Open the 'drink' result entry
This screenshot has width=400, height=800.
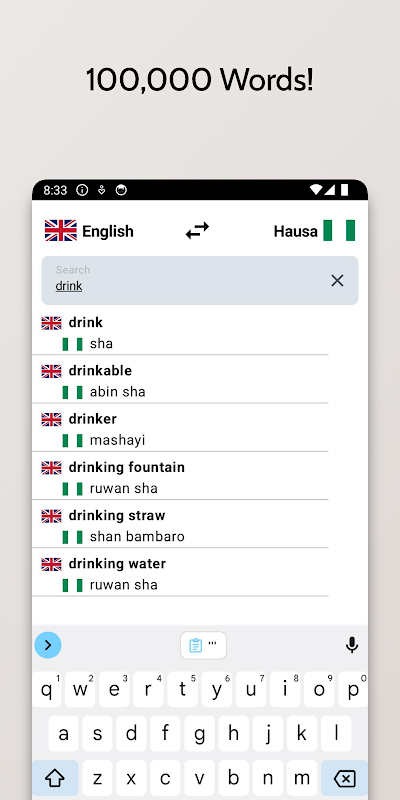(x=180, y=333)
